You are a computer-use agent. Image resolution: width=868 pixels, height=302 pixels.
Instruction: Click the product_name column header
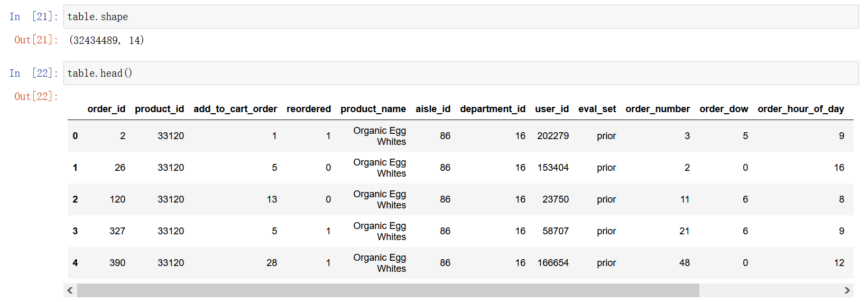tap(373, 109)
